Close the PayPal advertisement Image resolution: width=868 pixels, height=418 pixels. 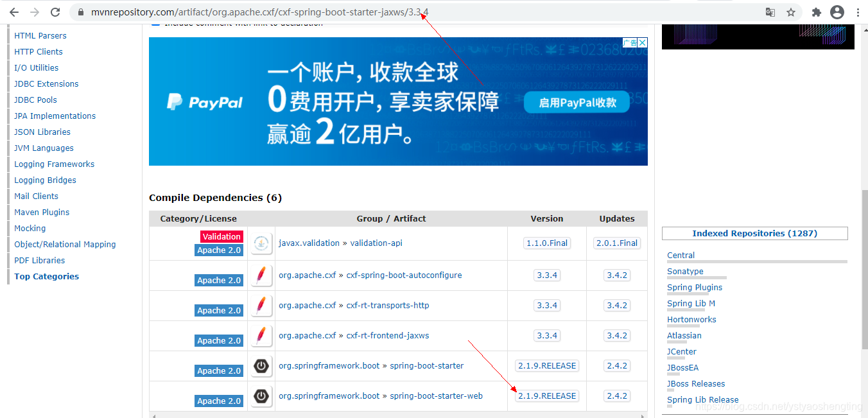[642, 42]
